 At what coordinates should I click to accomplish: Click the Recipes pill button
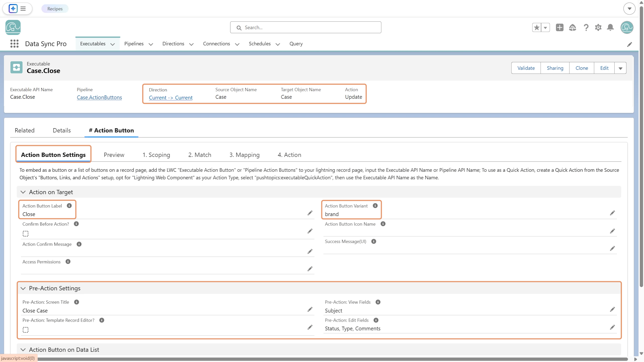click(55, 9)
